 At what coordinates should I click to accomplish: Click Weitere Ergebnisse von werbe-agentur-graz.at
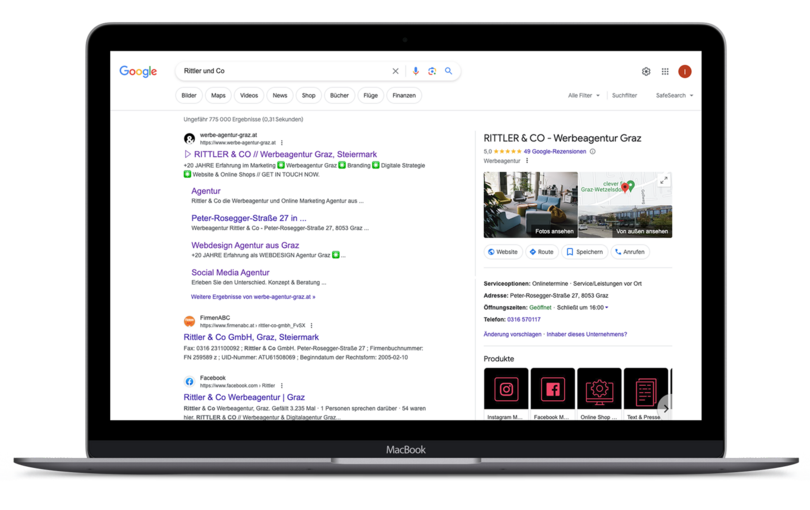click(x=253, y=297)
